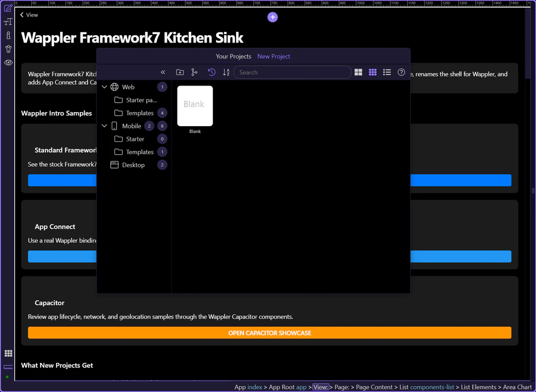
Task: Select Area Chart in breadcrumb
Action: 517,387
